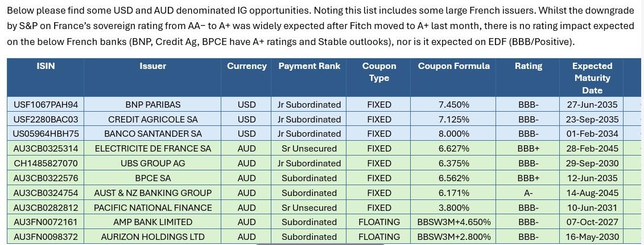Select coupon formula BBSW3M+4.650% cell
Screen dimensions: 644x245
pyautogui.click(x=453, y=222)
